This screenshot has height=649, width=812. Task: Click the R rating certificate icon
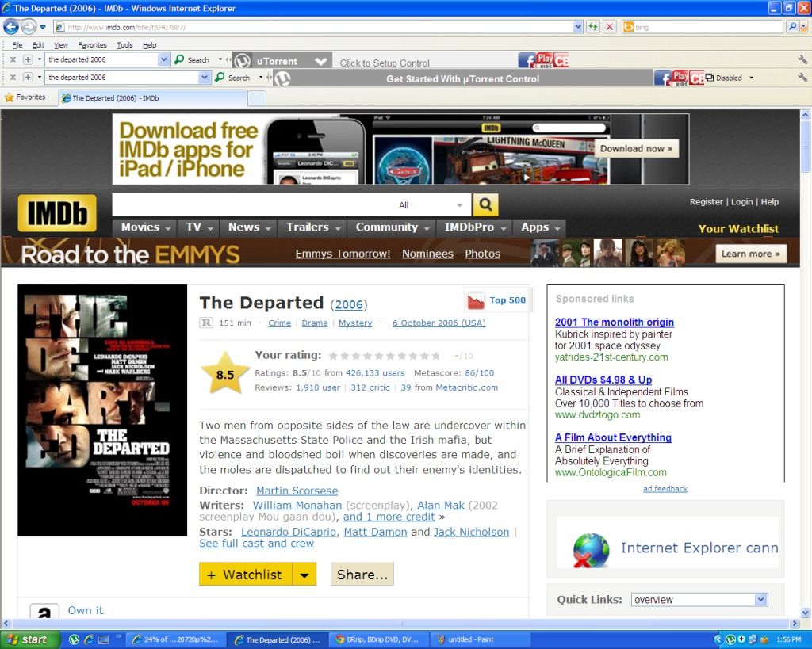pos(206,323)
